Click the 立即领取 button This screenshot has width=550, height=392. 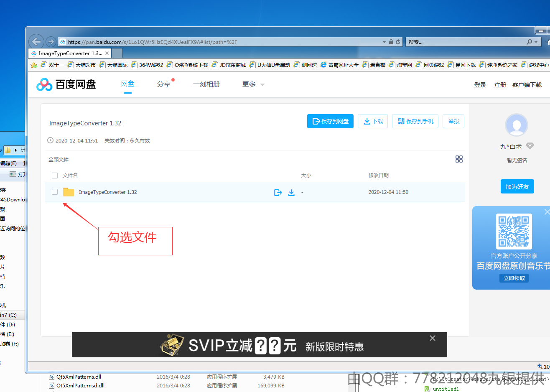pyautogui.click(x=514, y=278)
